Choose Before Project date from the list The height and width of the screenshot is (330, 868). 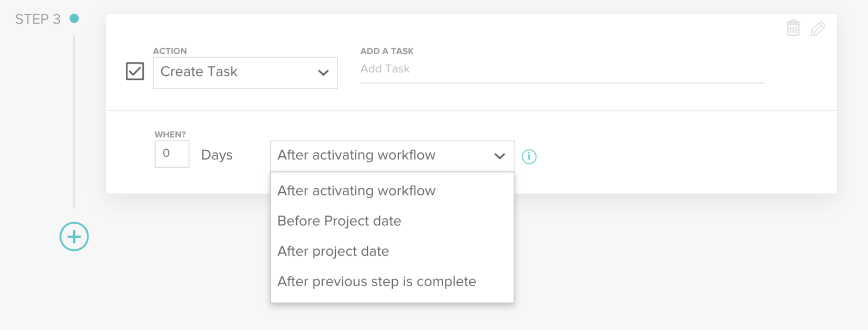tap(339, 221)
